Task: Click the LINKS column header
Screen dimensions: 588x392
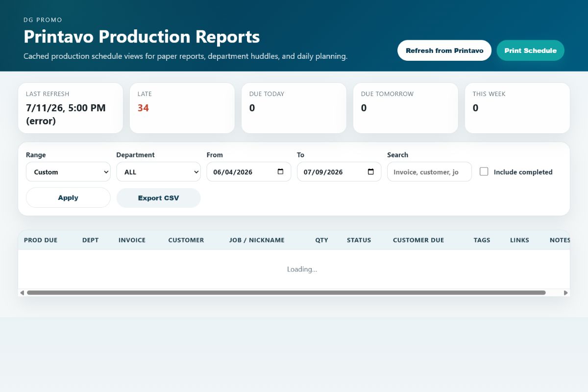Action: click(x=519, y=240)
